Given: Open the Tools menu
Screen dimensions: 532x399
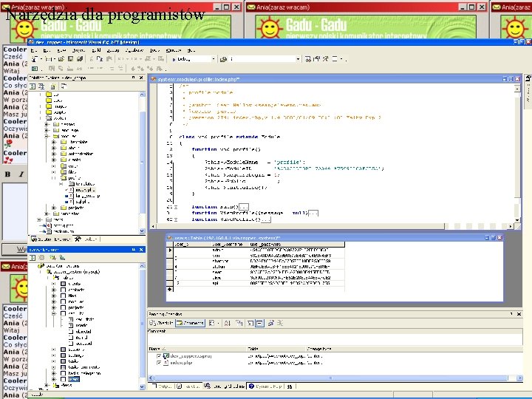Looking at the screenshot, I should (x=154, y=50).
